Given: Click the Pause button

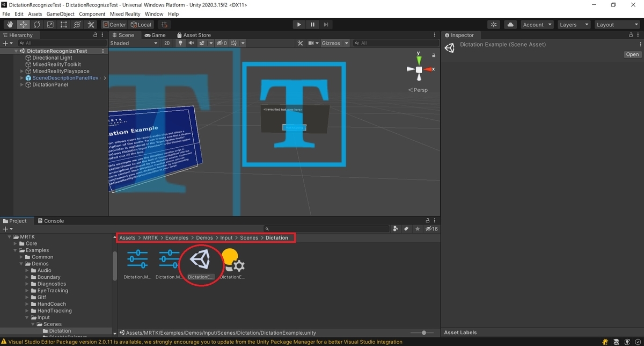Looking at the screenshot, I should coord(312,25).
